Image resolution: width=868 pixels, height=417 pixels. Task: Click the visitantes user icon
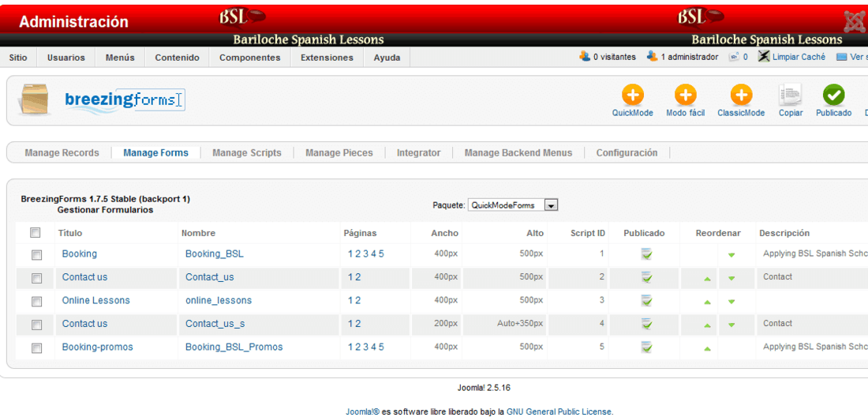pos(585,57)
